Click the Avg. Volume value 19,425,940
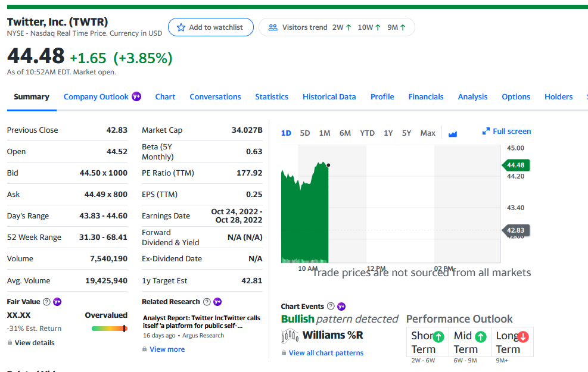The width and height of the screenshot is (588, 372). coord(106,280)
